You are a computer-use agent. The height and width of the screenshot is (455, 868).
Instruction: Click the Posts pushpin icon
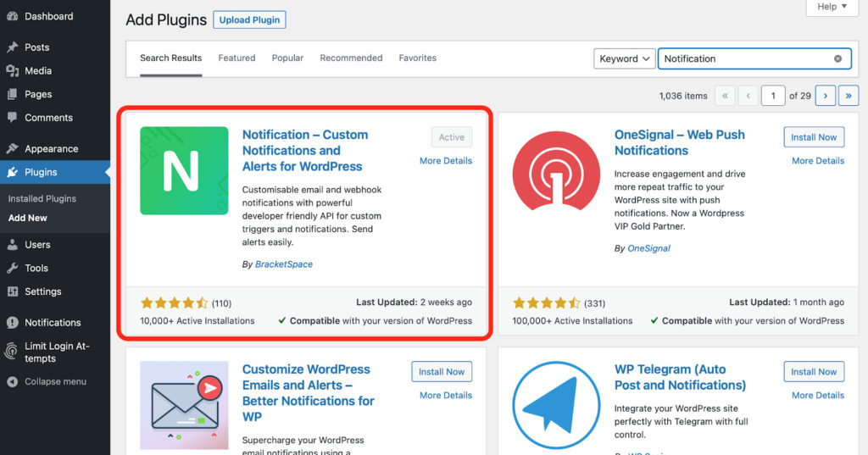tap(12, 47)
